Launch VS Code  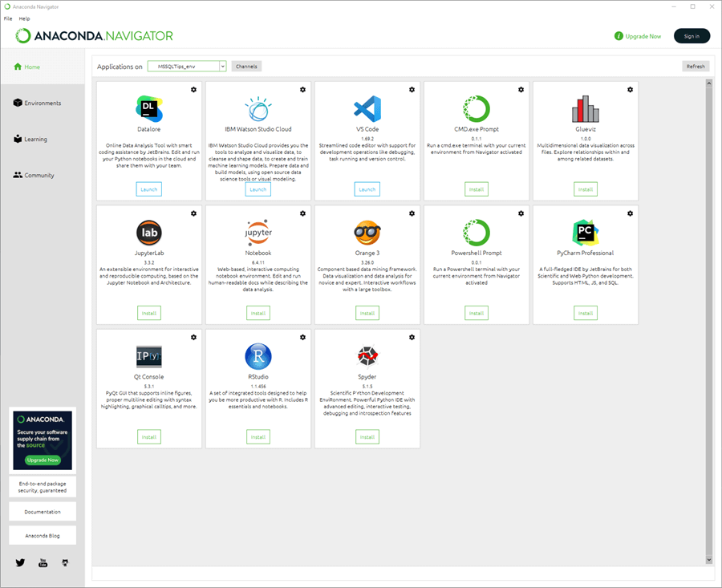367,189
